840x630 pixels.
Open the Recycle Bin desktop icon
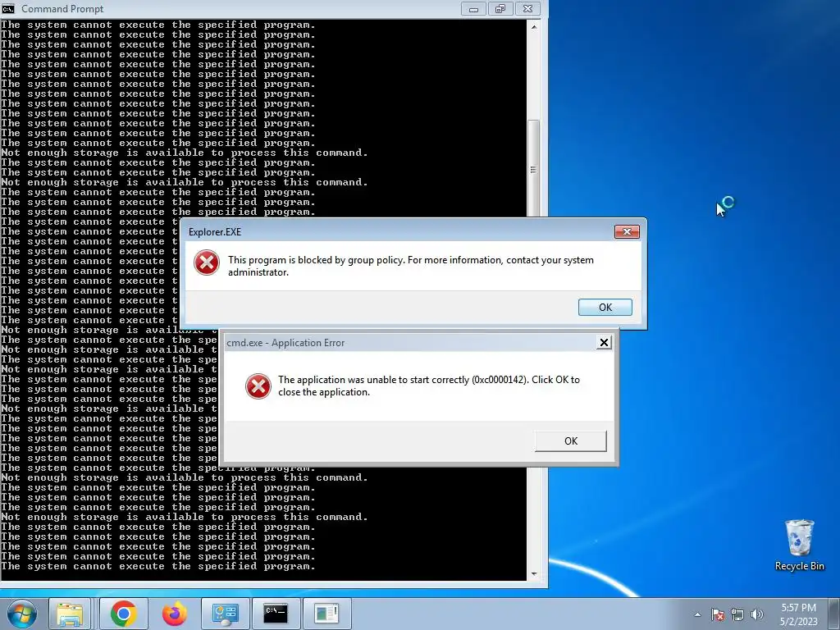pos(799,546)
